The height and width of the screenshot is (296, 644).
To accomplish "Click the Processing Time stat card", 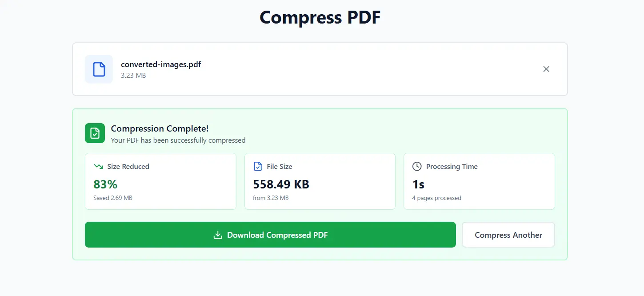I will point(479,181).
